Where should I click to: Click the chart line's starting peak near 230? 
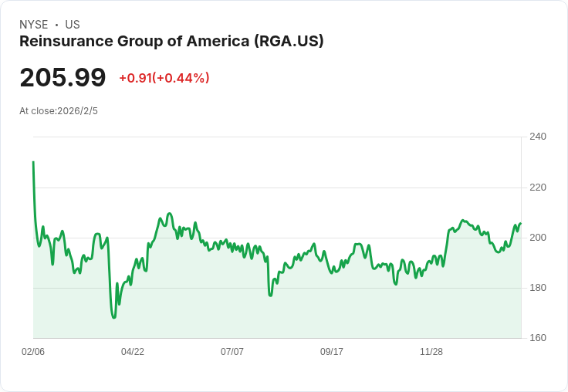pos(33,162)
